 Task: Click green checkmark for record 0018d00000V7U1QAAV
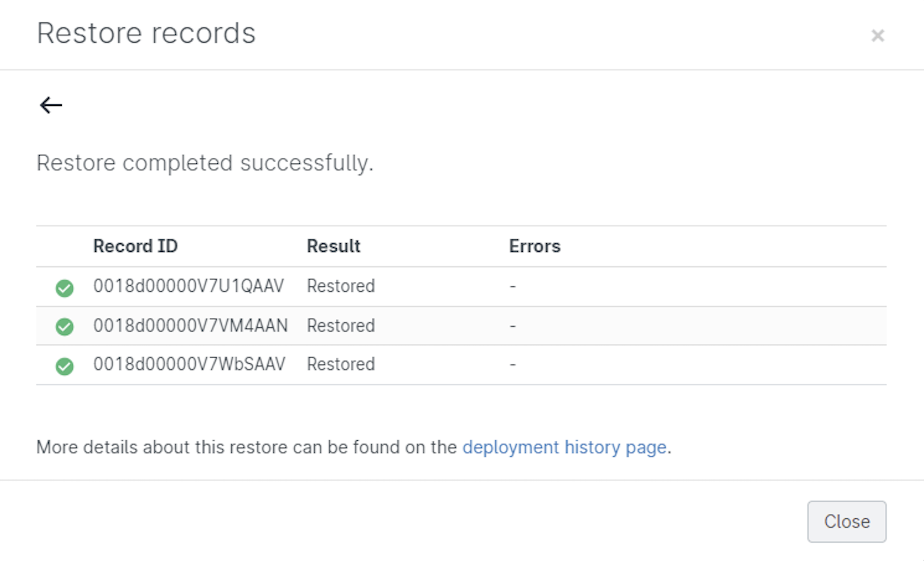point(65,288)
